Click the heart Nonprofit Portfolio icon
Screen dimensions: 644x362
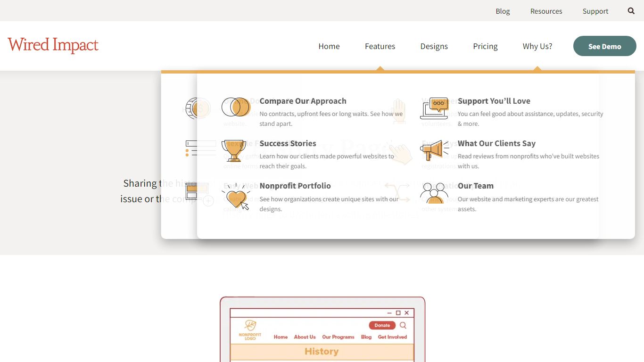pos(236,196)
